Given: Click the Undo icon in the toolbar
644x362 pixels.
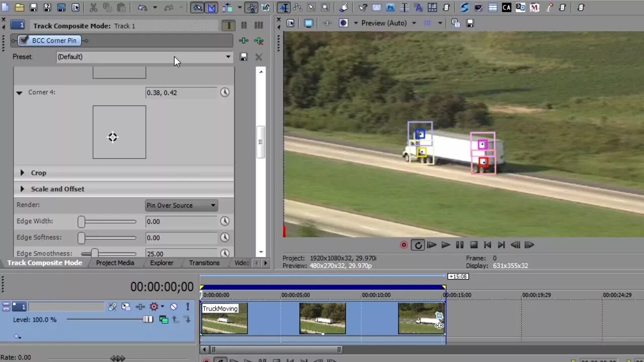Looking at the screenshot, I should click(142, 7).
